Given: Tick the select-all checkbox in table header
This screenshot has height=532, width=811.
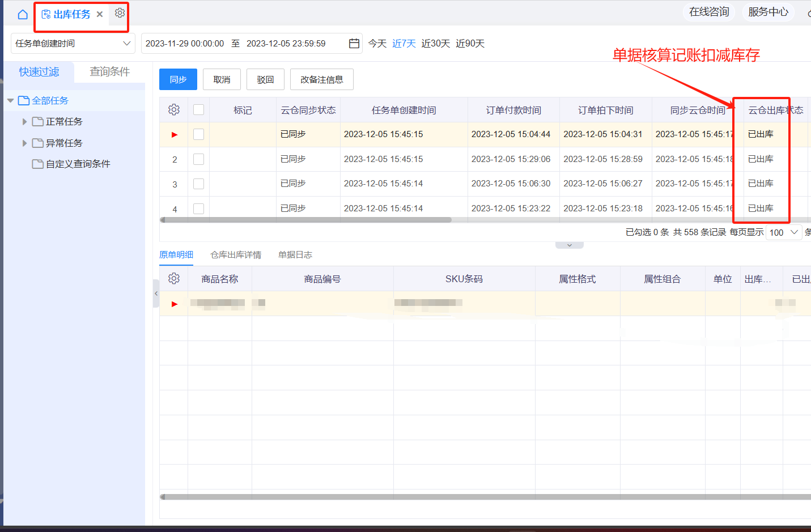Looking at the screenshot, I should click(x=198, y=110).
